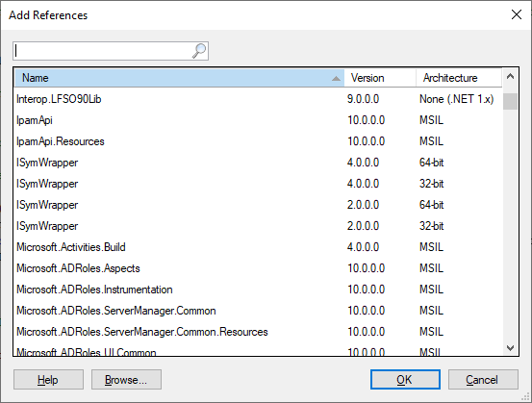This screenshot has height=403, width=532.
Task: Click the Browse... button
Action: (126, 380)
